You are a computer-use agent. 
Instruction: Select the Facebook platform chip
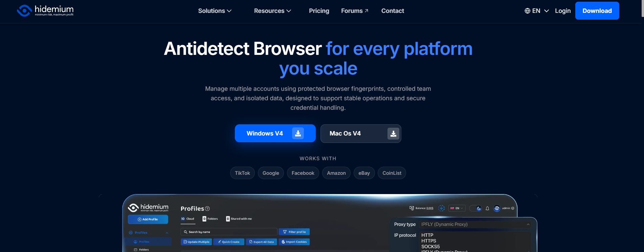coord(303,173)
